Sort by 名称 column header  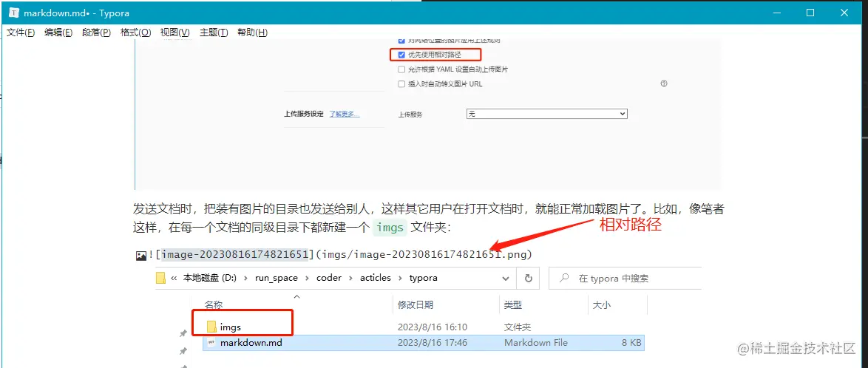click(x=213, y=305)
